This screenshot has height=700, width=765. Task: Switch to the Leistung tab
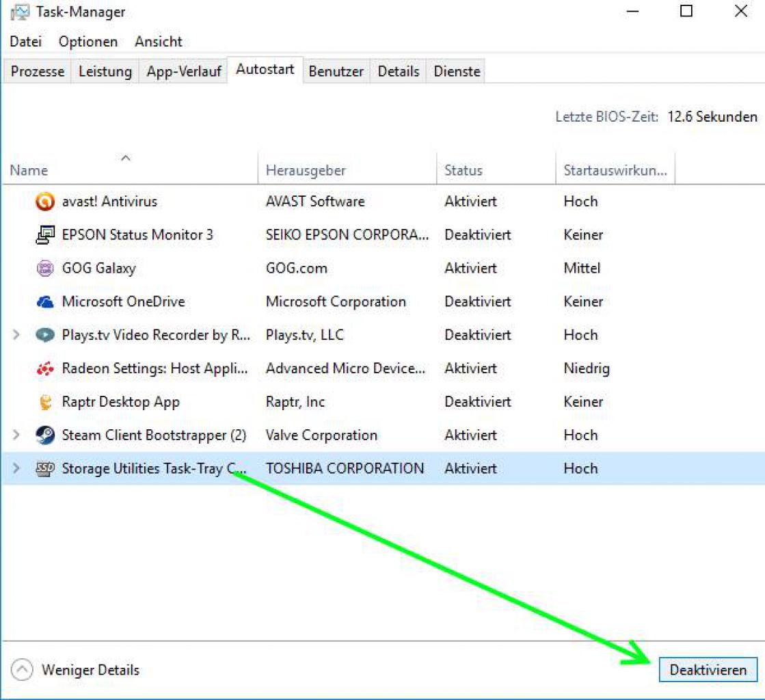click(105, 71)
